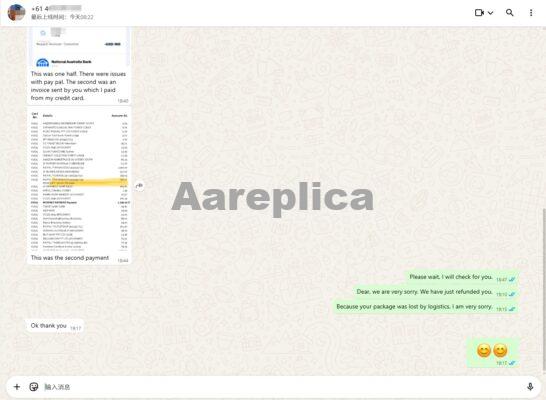Open the contact's profile picture
Viewport: 546px width, 400px height.
[16, 12]
